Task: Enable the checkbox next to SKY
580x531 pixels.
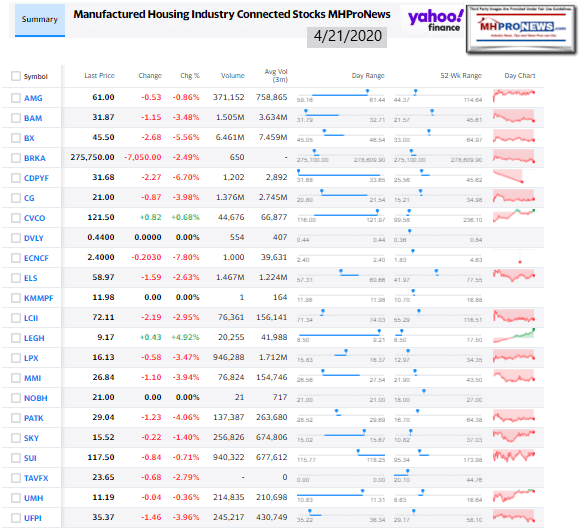Action: 16,438
